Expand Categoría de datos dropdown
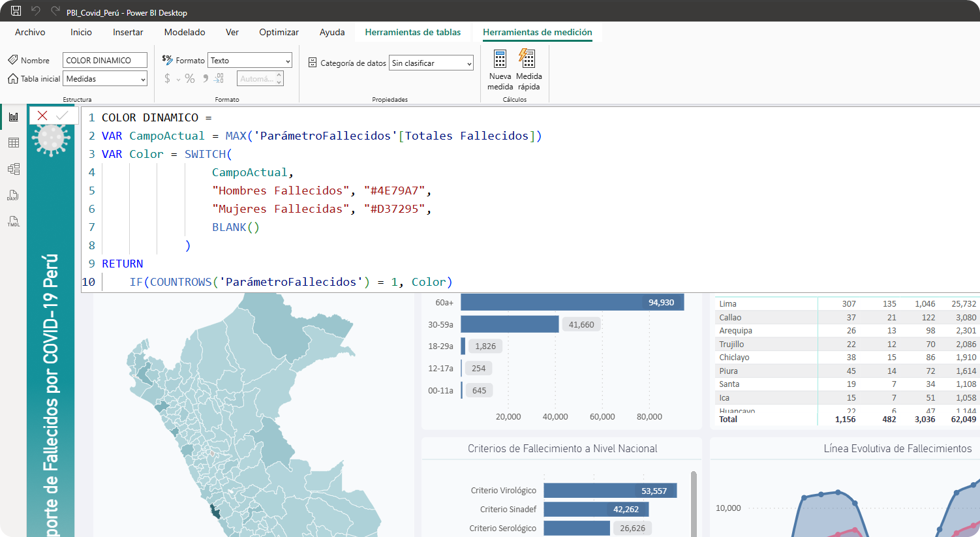 [x=431, y=63]
